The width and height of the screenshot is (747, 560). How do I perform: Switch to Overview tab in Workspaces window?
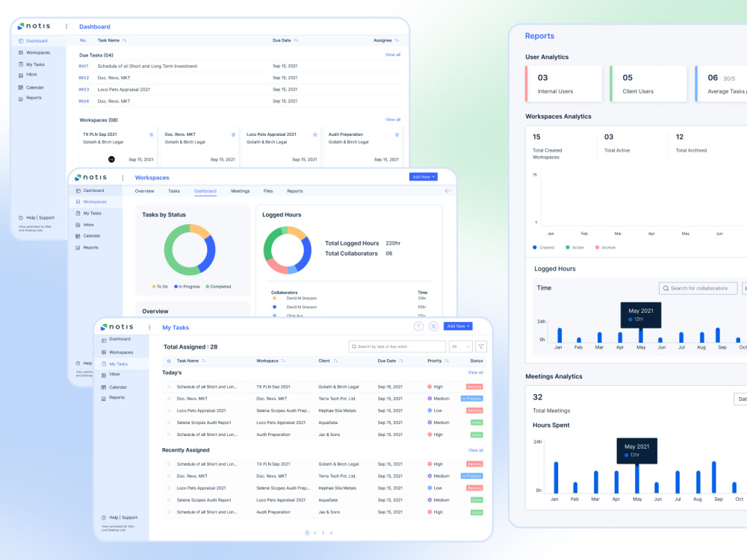tap(144, 191)
